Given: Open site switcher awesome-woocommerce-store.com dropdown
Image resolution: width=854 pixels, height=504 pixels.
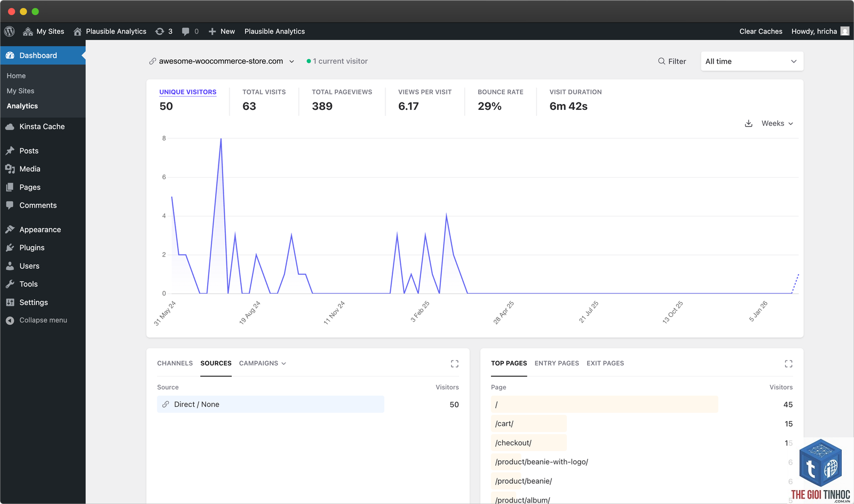Looking at the screenshot, I should point(222,61).
